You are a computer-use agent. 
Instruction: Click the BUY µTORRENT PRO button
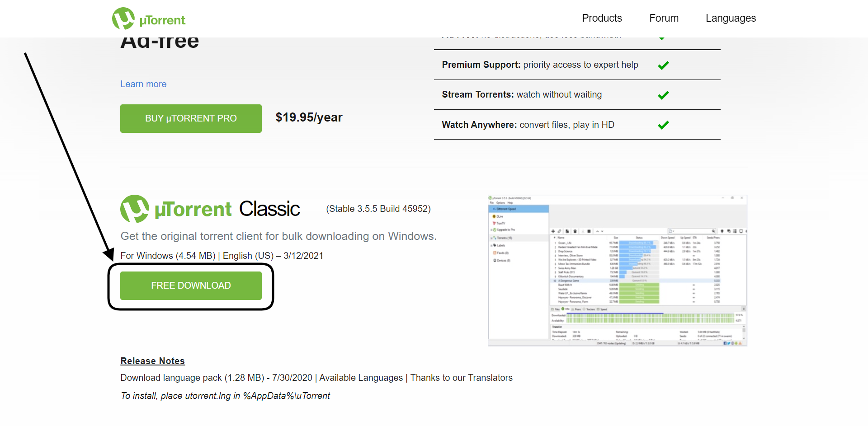pos(191,118)
